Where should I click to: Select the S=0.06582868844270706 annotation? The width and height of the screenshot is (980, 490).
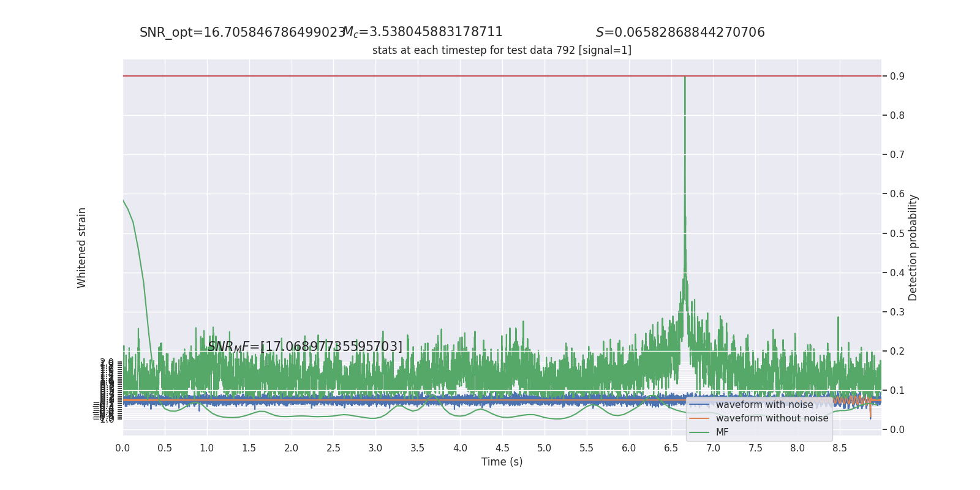pyautogui.click(x=680, y=32)
